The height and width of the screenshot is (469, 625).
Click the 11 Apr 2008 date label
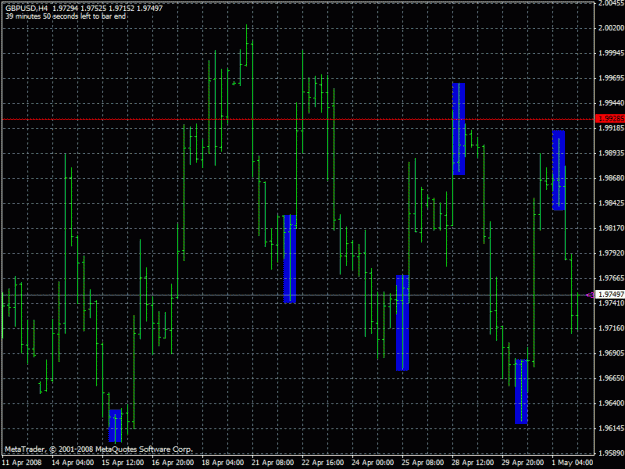[x=22, y=463]
